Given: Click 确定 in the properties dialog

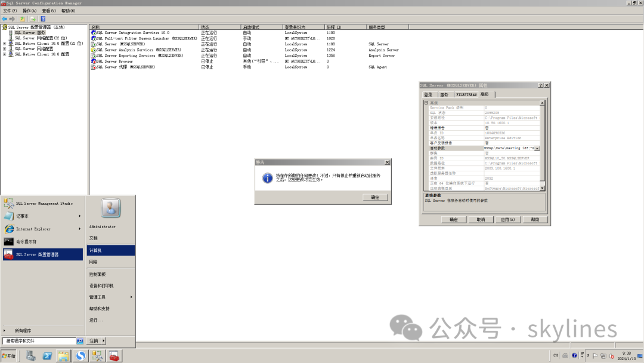Looking at the screenshot, I should point(453,220).
